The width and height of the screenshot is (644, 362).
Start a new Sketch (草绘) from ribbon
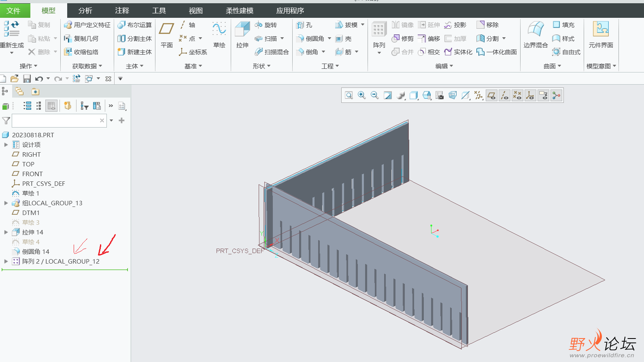[x=219, y=35]
